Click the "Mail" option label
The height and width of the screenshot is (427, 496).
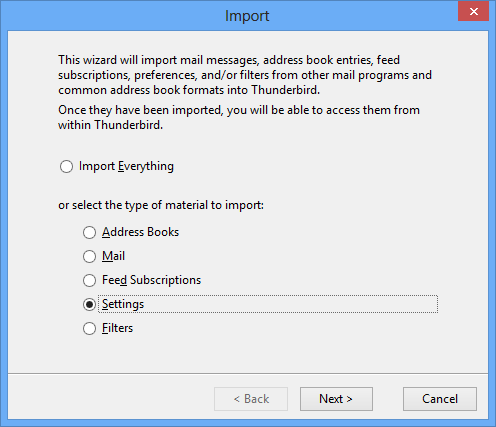click(x=113, y=256)
